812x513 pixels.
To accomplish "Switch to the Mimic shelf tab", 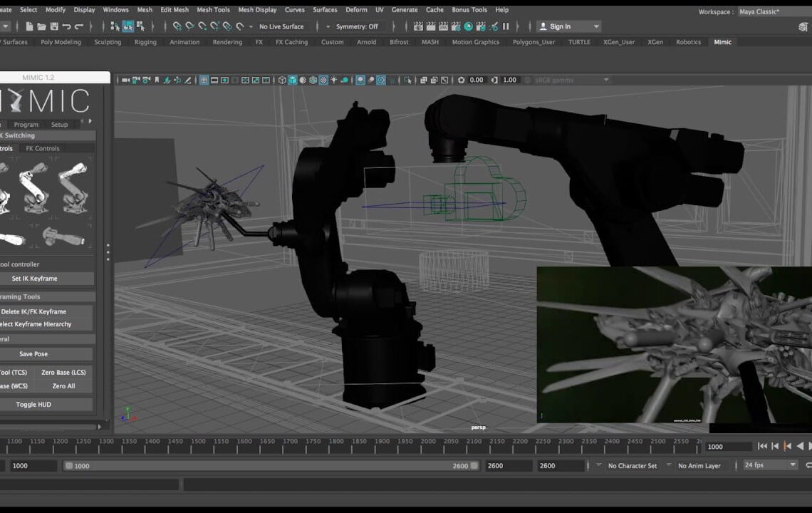I will click(x=722, y=42).
